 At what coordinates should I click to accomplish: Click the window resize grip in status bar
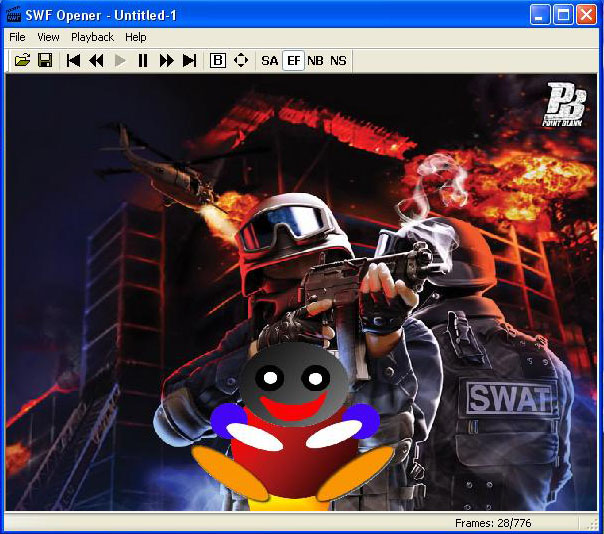click(592, 524)
